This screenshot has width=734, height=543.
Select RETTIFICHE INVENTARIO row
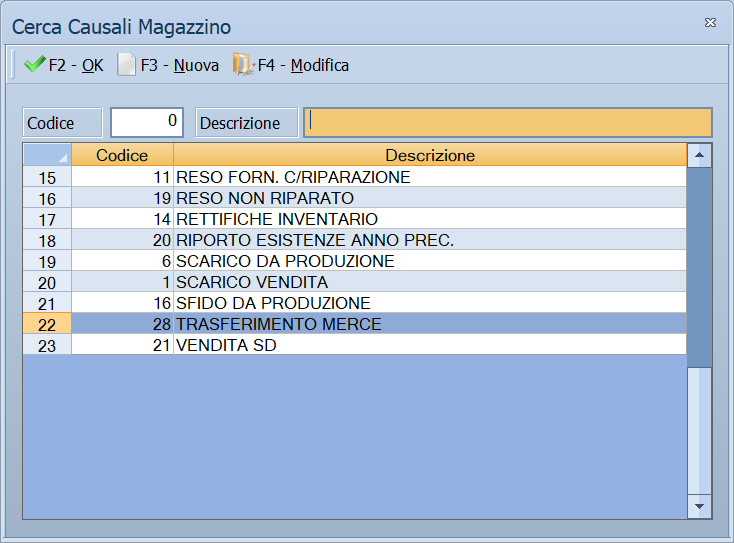click(355, 219)
